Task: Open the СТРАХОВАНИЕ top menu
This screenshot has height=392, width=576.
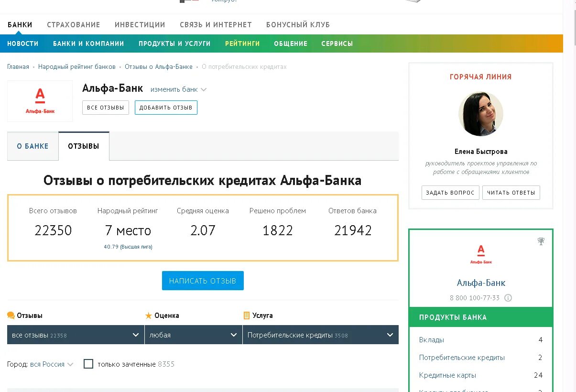Action: pyautogui.click(x=74, y=25)
